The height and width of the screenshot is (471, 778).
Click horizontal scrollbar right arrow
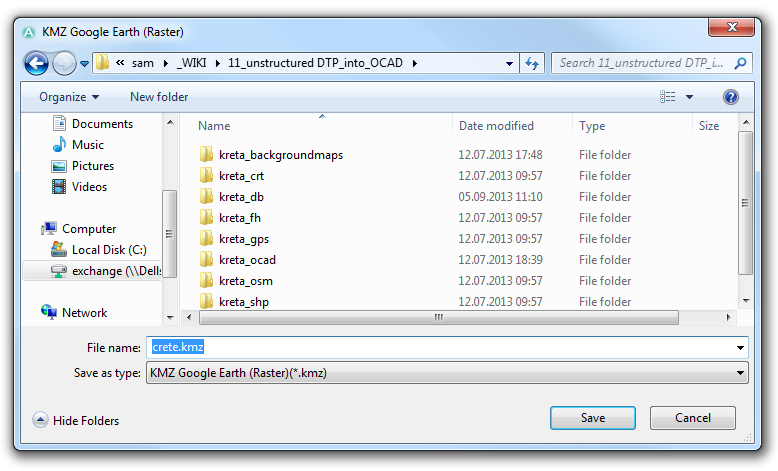click(x=728, y=318)
